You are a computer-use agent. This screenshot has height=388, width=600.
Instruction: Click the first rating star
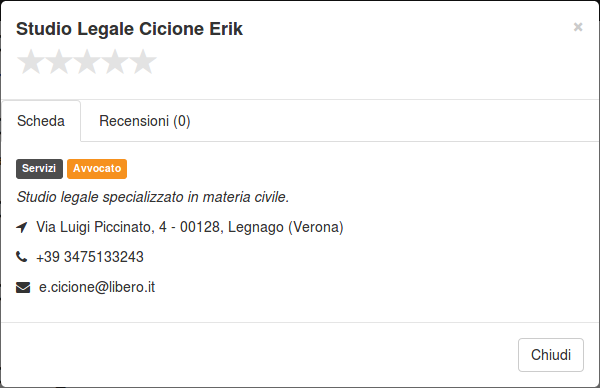(x=31, y=61)
